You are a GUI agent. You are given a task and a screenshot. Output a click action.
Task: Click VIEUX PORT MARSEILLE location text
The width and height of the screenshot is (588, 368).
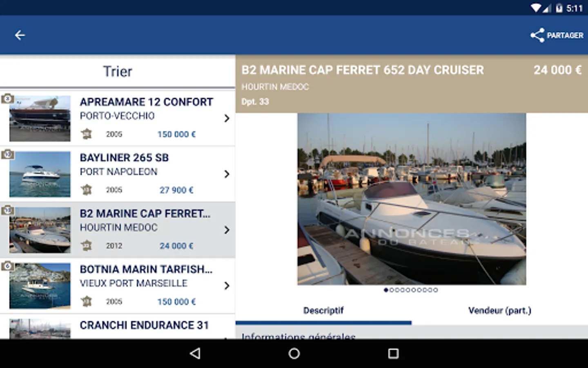click(x=134, y=283)
